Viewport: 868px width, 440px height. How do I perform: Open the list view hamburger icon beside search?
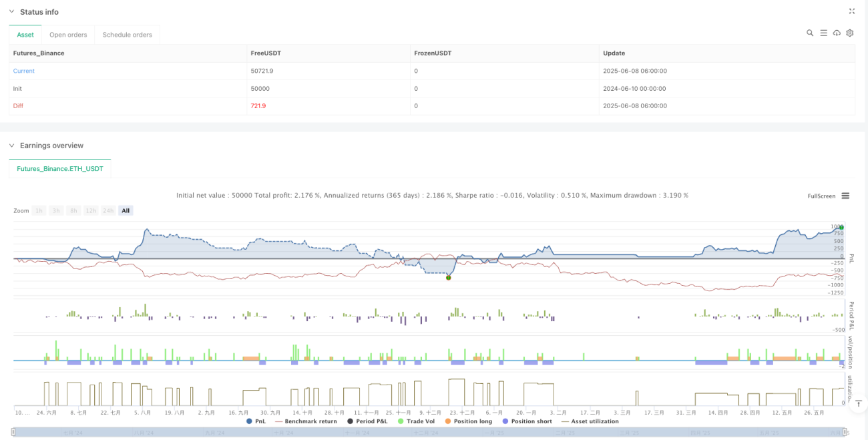(823, 33)
